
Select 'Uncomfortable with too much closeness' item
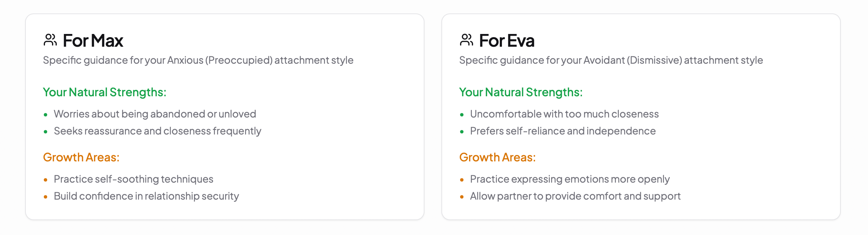pyautogui.click(x=564, y=114)
